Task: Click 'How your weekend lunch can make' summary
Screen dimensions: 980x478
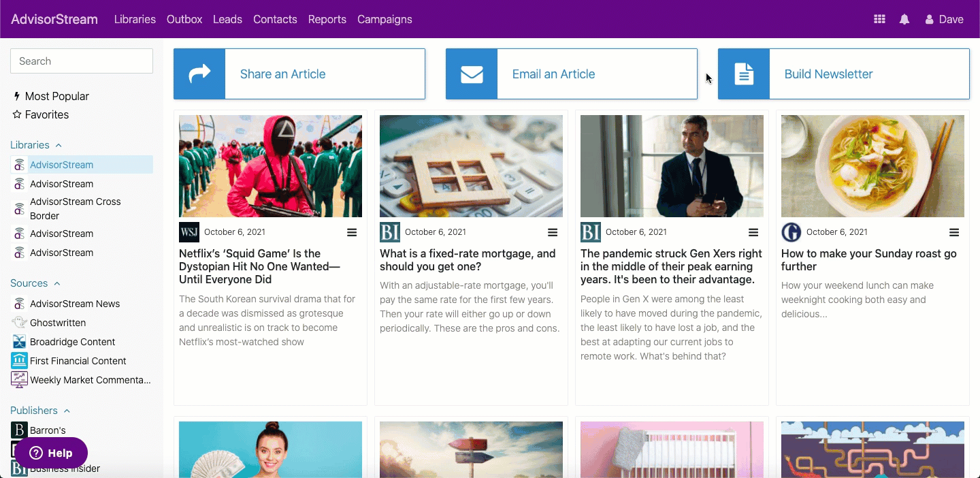Action: click(x=857, y=300)
